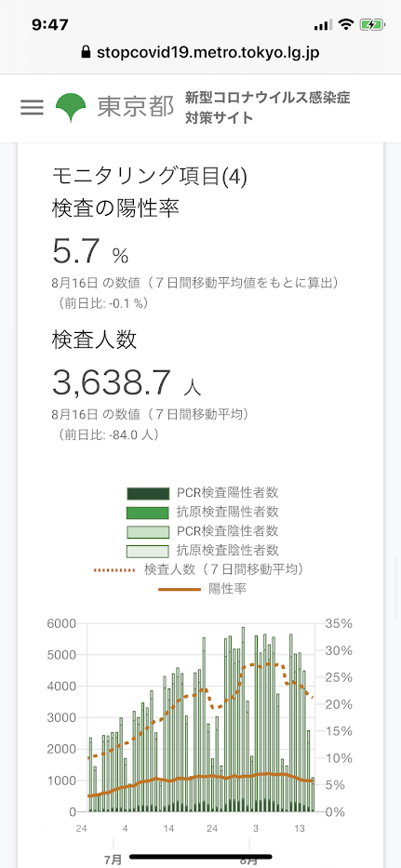
Task: Toggle 抗原検査陰性者数 legend series
Action: coord(202,550)
